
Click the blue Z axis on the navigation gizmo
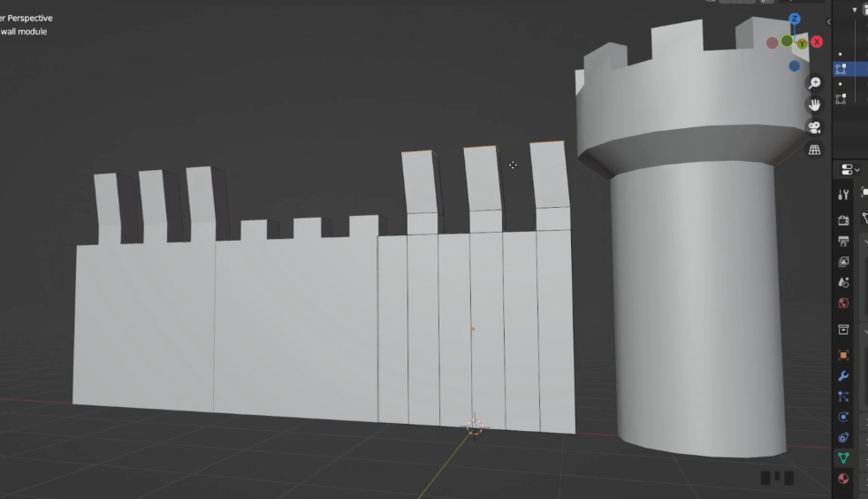(x=794, y=19)
